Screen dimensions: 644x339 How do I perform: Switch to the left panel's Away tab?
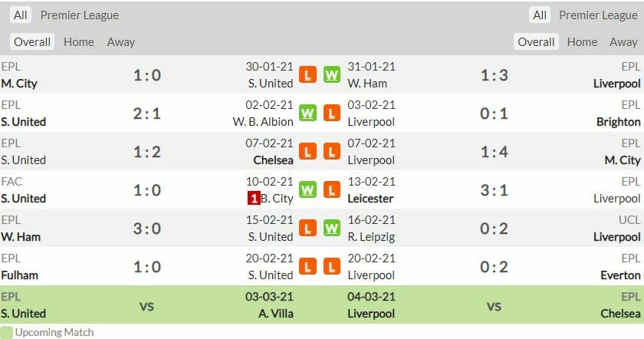(121, 42)
